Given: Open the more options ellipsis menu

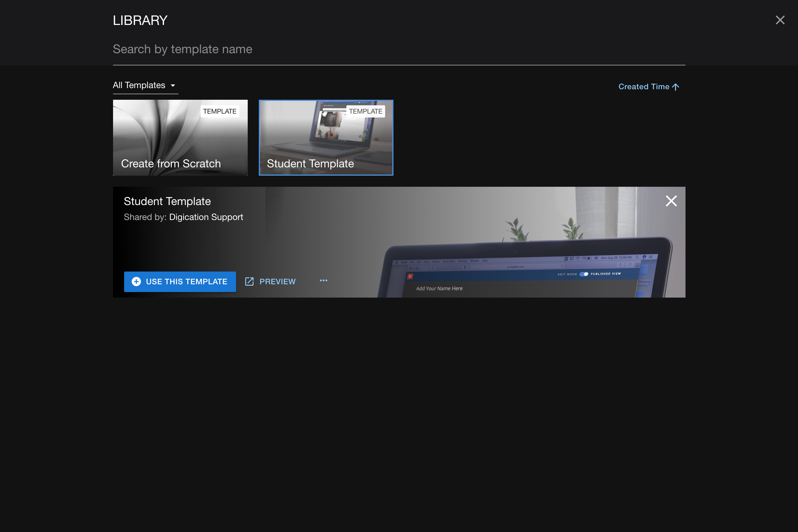Looking at the screenshot, I should [x=323, y=281].
